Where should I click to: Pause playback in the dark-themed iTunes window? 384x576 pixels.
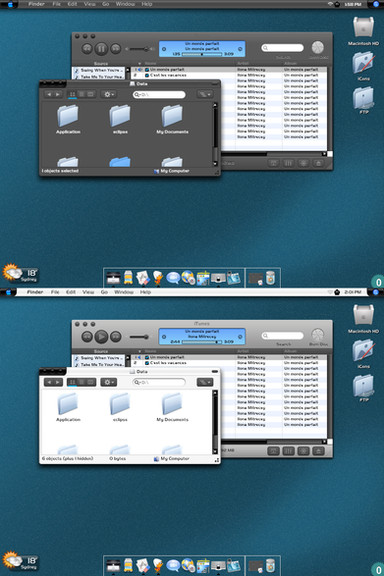pyautogui.click(x=101, y=48)
